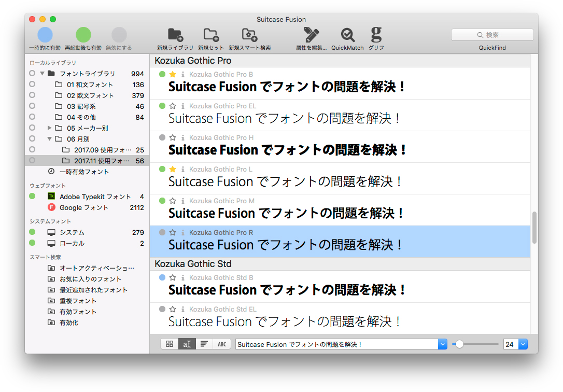Toggle favorite star for Kozuka Gothic Pro L
563x392 pixels.
click(x=173, y=169)
